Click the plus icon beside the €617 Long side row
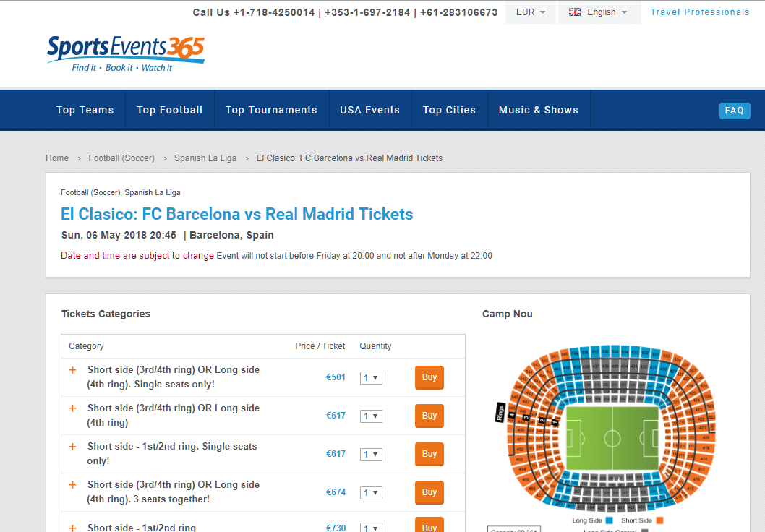This screenshot has width=765, height=532. pos(72,408)
